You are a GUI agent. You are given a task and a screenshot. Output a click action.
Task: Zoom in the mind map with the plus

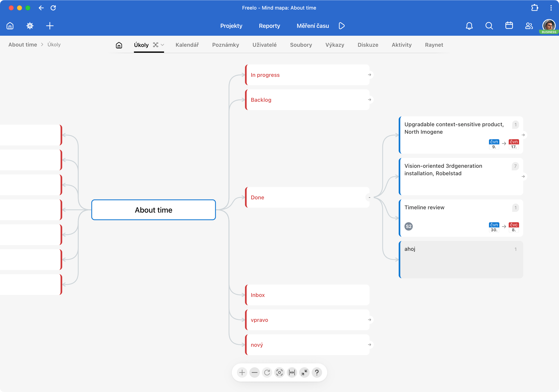(x=242, y=372)
